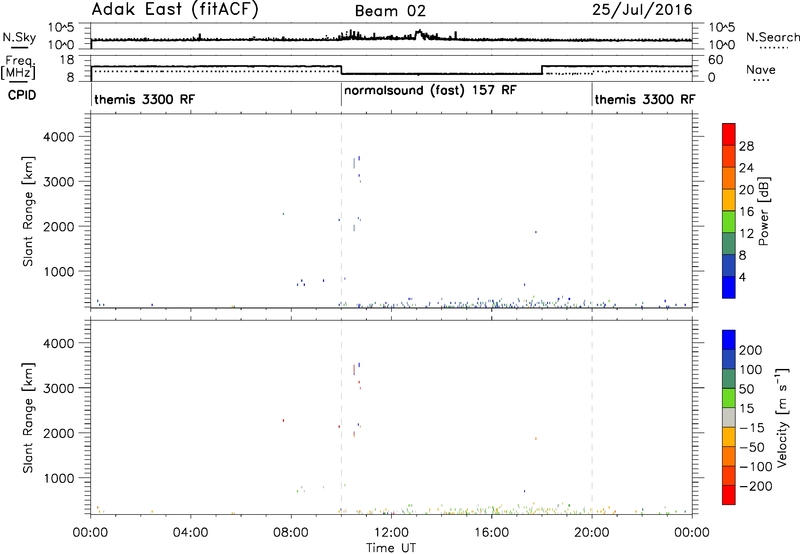Click the 3500 km echo streak in the power panel

(x=354, y=163)
